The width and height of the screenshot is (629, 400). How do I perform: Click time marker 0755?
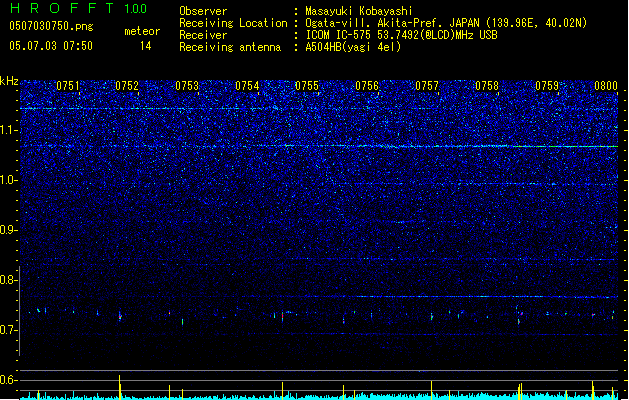coord(307,85)
